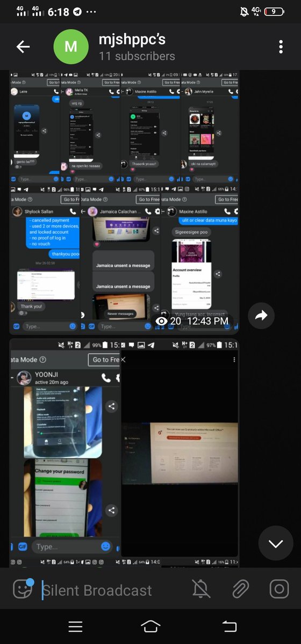This screenshot has width=301, height=644.
Task: Open the Jamaica Calachan chat screenshot
Action: [x=120, y=259]
